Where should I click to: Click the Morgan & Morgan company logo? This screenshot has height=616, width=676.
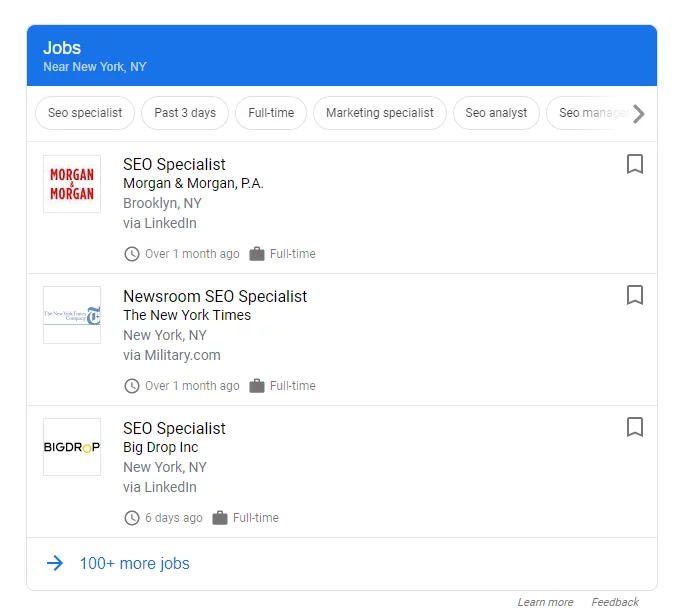tap(72, 183)
